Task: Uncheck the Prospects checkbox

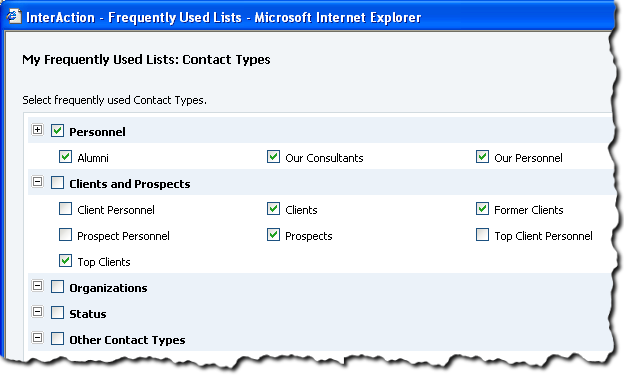Action: point(273,235)
